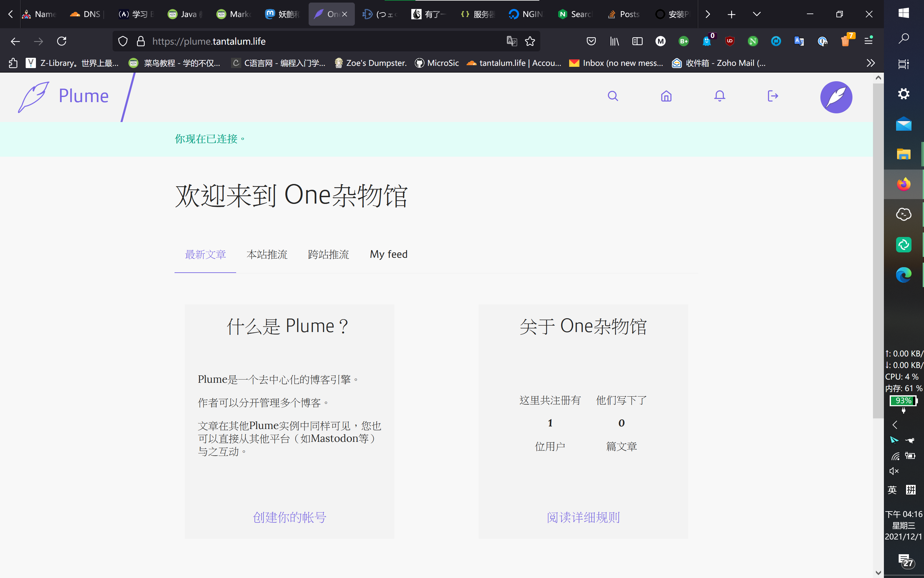
Task: Unmute the volume tray icon
Action: (x=894, y=471)
